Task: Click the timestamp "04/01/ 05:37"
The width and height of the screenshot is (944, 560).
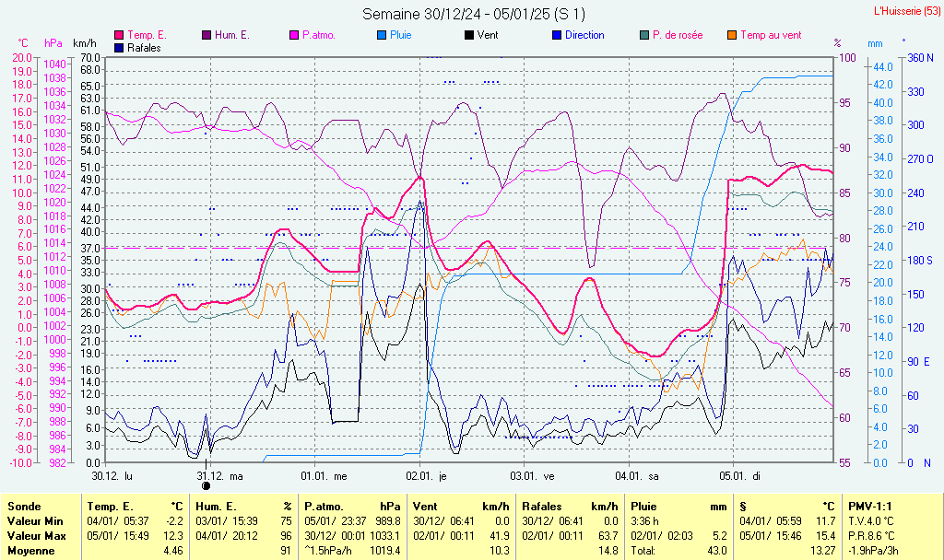Action: 118,521
